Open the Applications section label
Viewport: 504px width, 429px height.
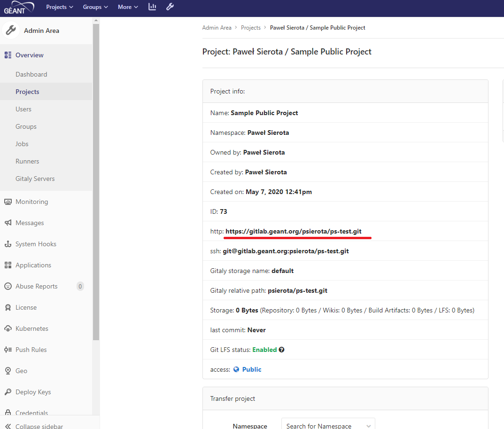coord(33,265)
